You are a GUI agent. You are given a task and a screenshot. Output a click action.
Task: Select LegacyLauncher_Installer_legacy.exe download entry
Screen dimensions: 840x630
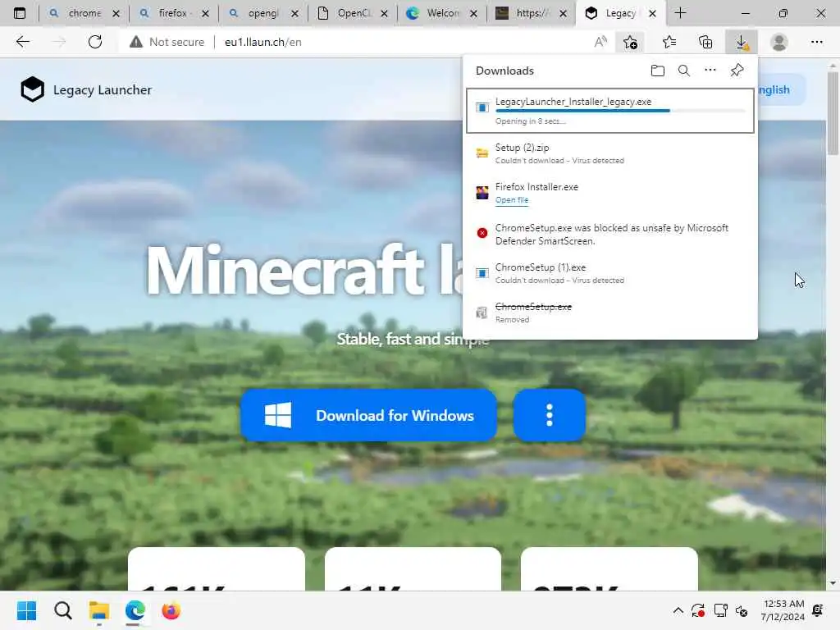(610, 111)
